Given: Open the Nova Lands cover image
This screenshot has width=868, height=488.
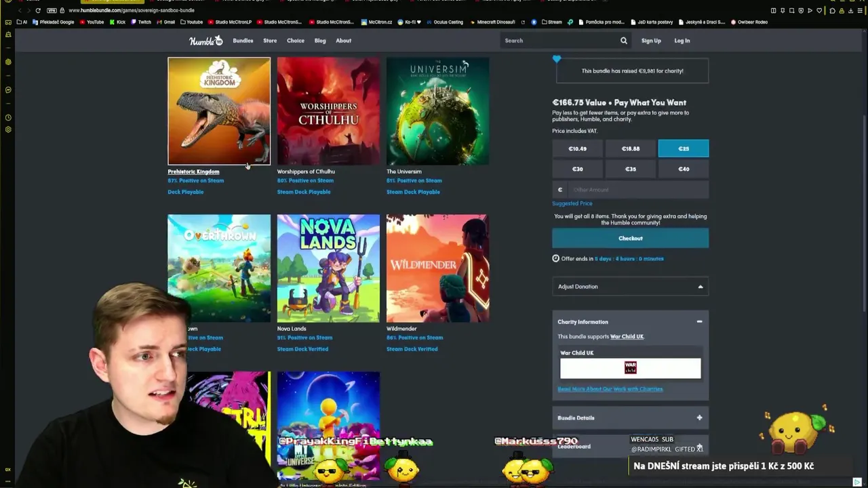Looking at the screenshot, I should 328,268.
